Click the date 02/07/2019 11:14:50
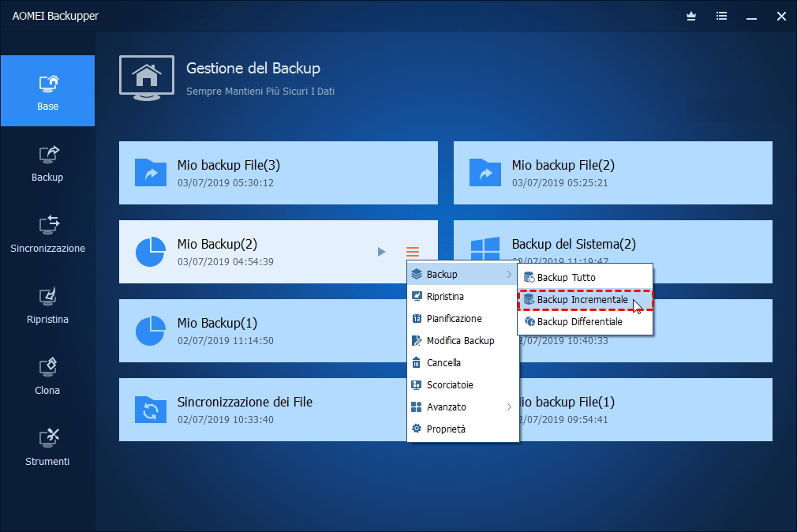797x532 pixels. click(226, 341)
